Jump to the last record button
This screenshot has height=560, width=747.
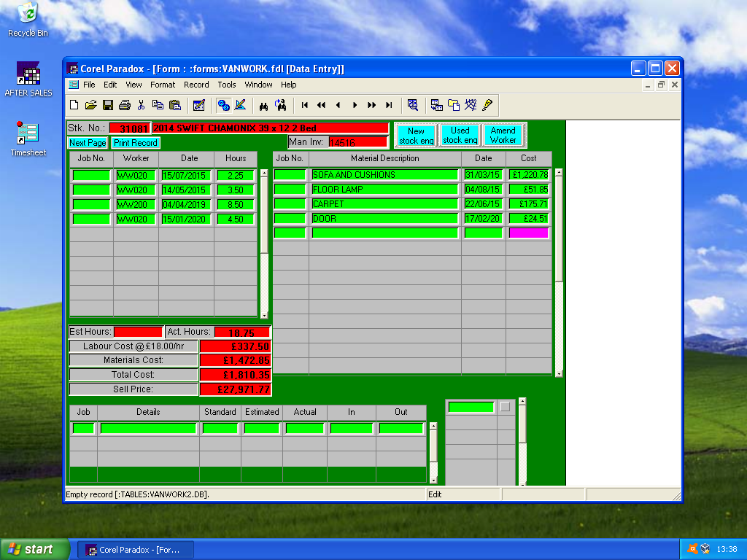(389, 105)
